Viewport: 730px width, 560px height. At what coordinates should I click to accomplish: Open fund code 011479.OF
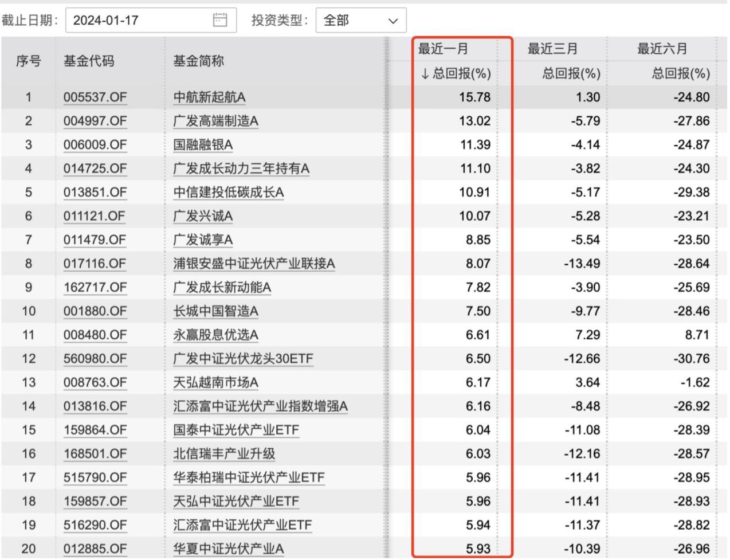pos(95,240)
